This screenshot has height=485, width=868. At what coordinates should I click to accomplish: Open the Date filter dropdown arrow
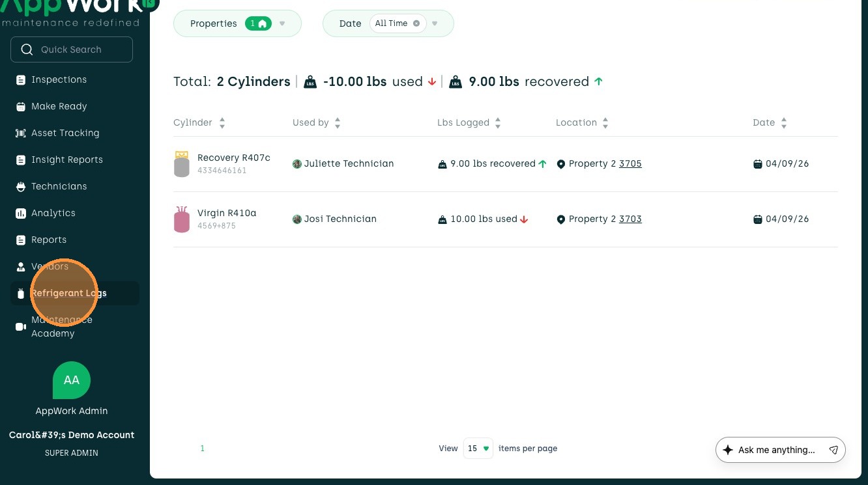tap(435, 24)
